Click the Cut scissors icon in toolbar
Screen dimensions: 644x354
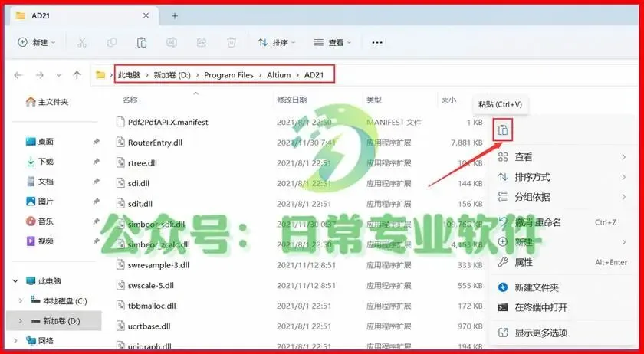(x=82, y=42)
